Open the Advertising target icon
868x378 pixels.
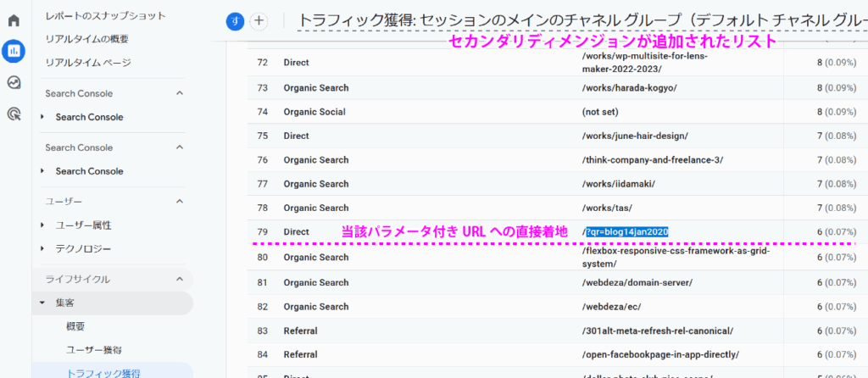pyautogui.click(x=14, y=114)
